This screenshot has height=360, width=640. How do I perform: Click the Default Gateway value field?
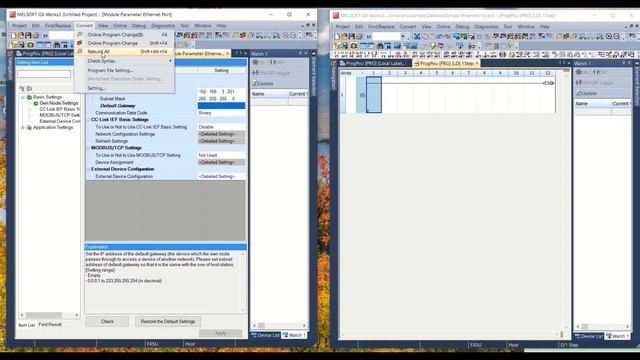[x=221, y=106]
